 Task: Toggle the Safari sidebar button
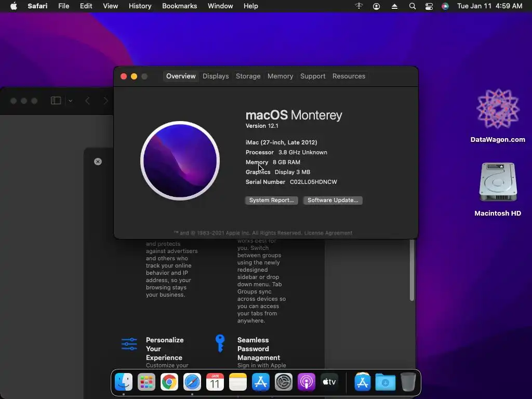click(56, 101)
